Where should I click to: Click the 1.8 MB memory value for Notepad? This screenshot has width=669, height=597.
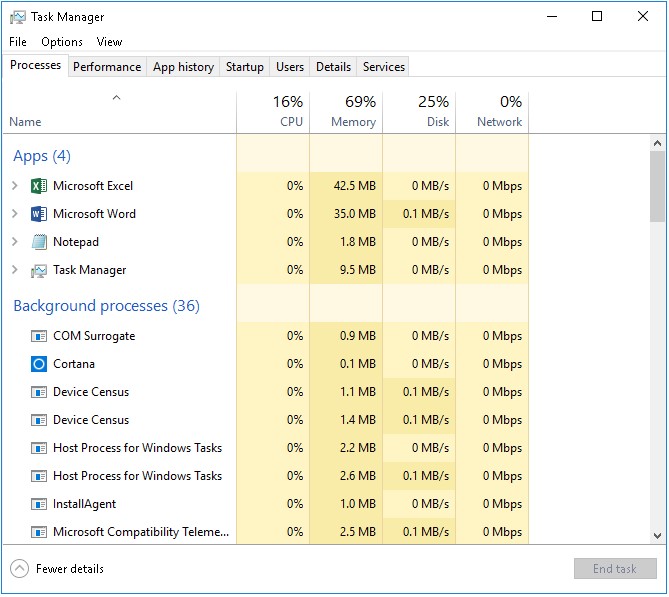(358, 242)
